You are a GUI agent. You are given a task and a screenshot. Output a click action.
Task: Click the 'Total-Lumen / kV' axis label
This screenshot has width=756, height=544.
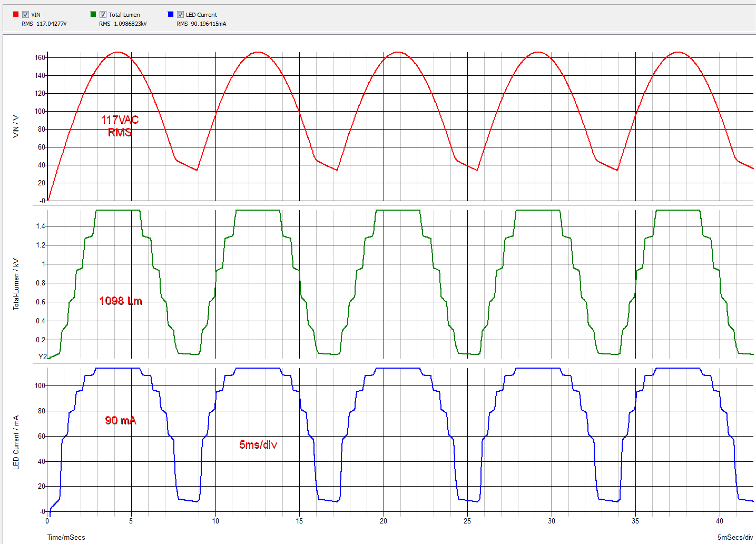pos(16,284)
